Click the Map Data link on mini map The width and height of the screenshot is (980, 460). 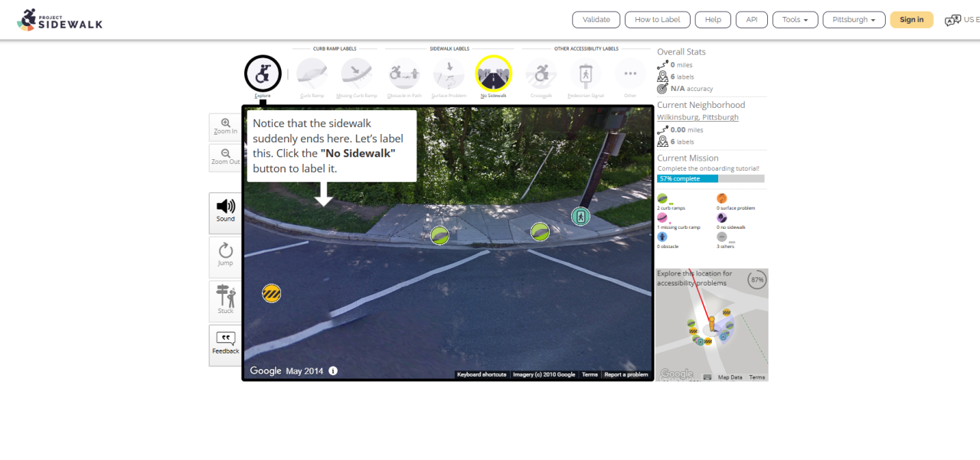(x=730, y=377)
